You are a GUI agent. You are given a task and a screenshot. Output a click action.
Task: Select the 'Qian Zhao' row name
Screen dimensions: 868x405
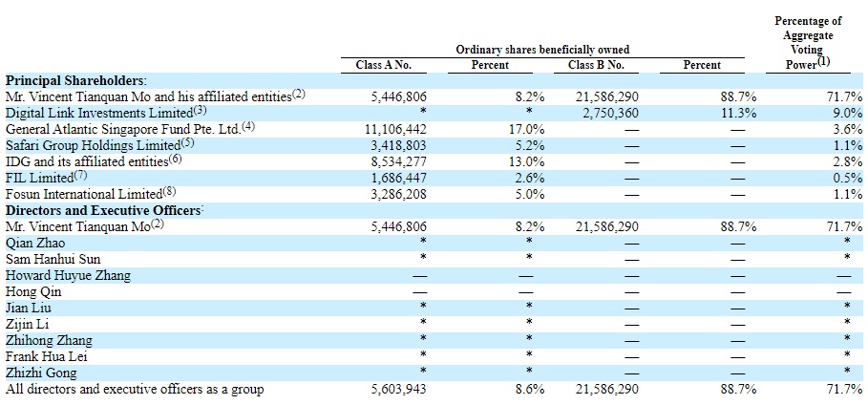coord(35,244)
